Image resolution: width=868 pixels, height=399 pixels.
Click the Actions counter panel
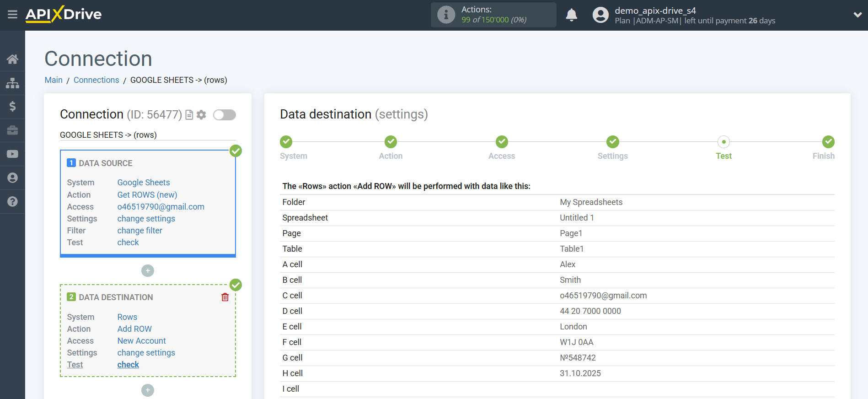(x=493, y=15)
